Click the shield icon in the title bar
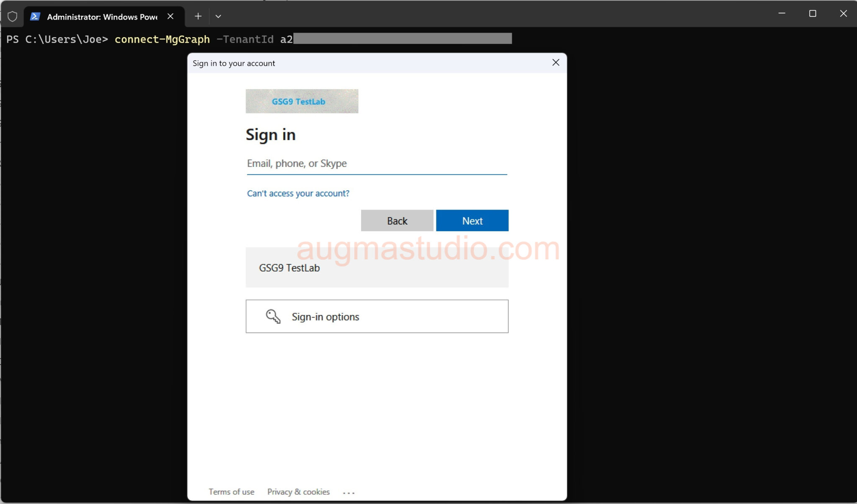857x504 pixels. point(13,16)
